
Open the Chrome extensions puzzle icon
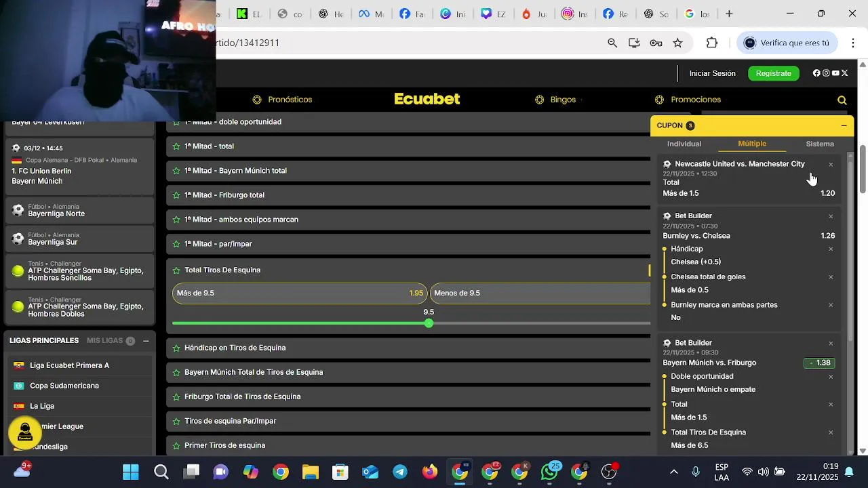[x=711, y=43]
